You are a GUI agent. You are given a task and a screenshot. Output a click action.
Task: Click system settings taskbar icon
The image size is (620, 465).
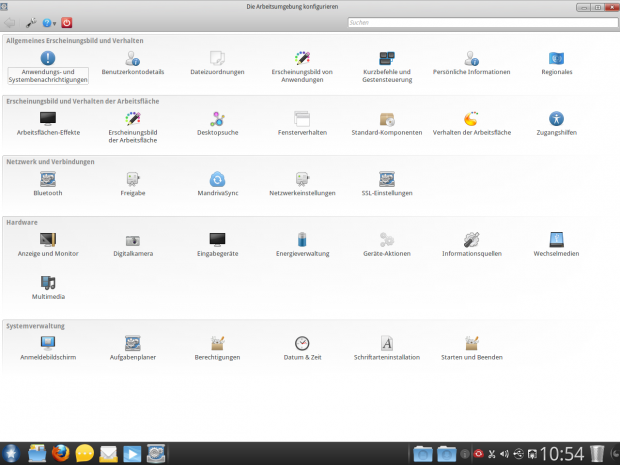[156, 454]
